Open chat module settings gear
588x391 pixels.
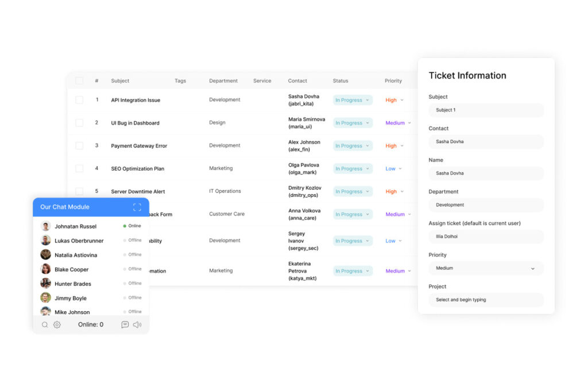pos(57,325)
